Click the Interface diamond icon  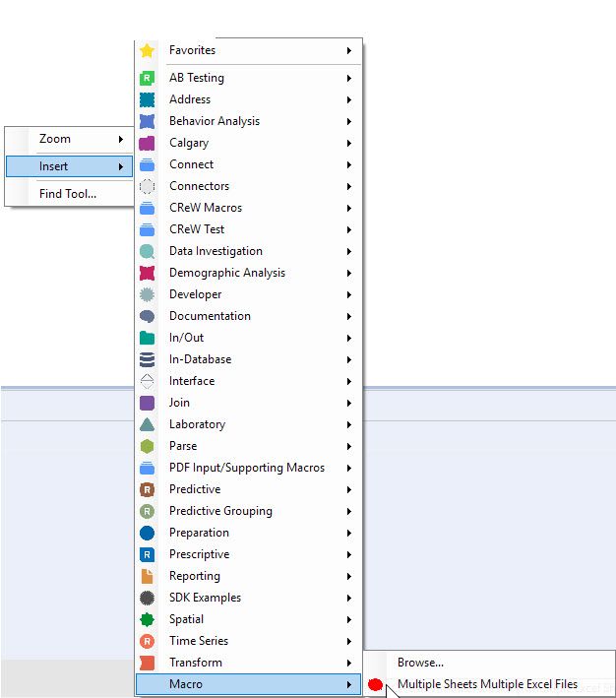click(x=147, y=381)
